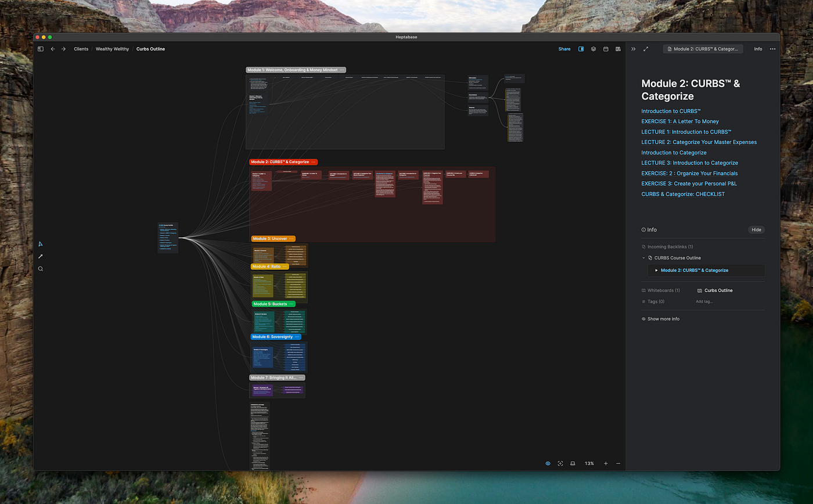
Task: Open Module 3: Uncover section options menu
Action: click(291, 239)
